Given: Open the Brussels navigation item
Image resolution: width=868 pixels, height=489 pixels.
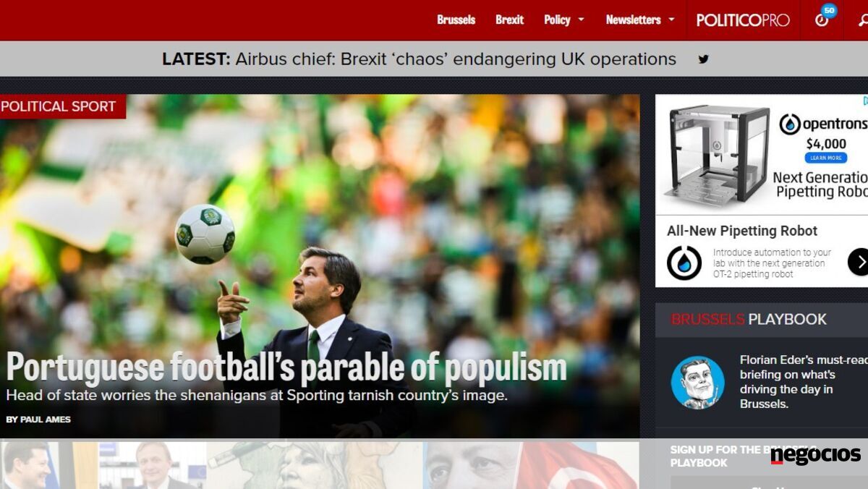Looking at the screenshot, I should point(456,20).
